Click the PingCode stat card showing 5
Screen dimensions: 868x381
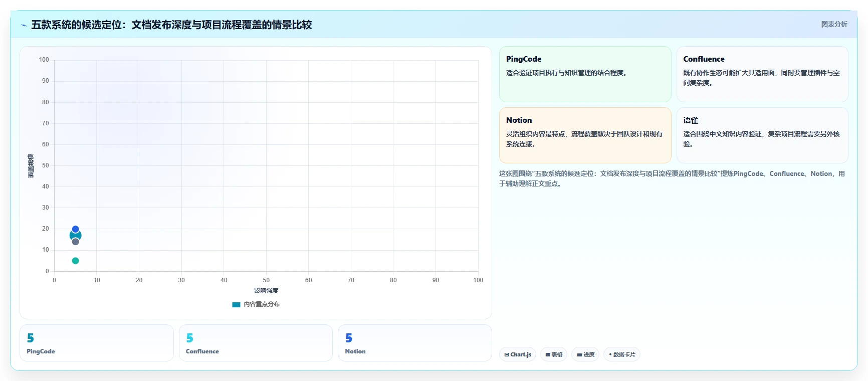[x=97, y=343]
